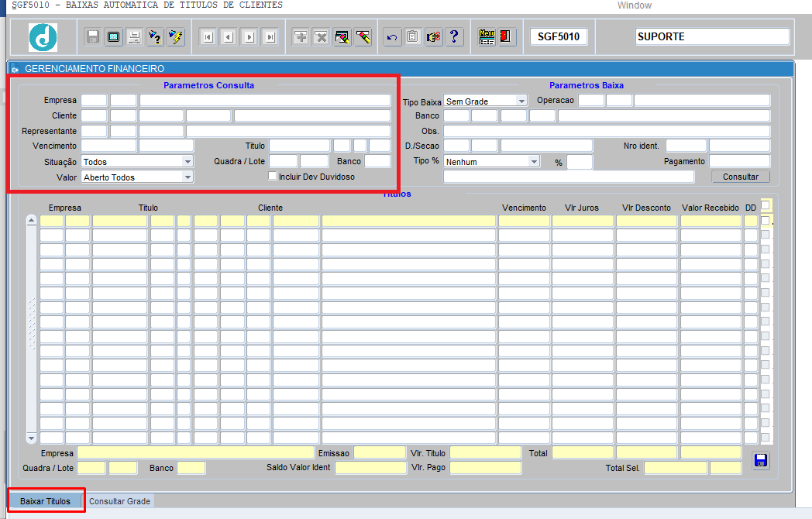Viewport: 812px width, 519px height.
Task: Click the SUPORTE field in toolbar
Action: click(x=712, y=36)
